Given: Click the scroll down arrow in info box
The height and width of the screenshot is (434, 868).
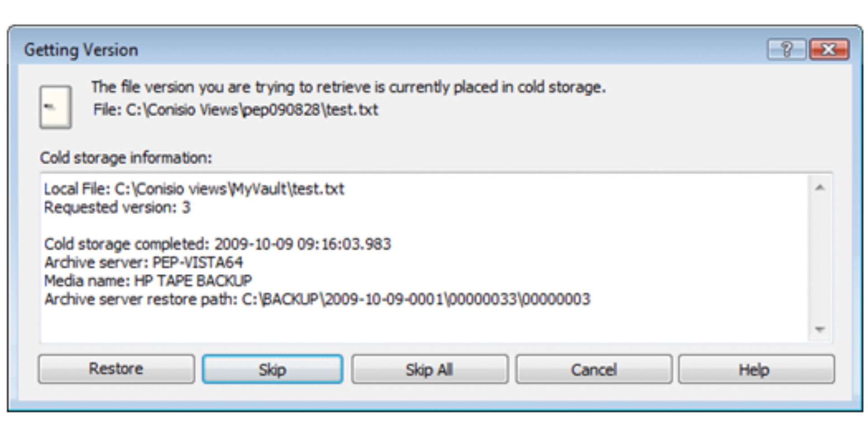Looking at the screenshot, I should 820,329.
